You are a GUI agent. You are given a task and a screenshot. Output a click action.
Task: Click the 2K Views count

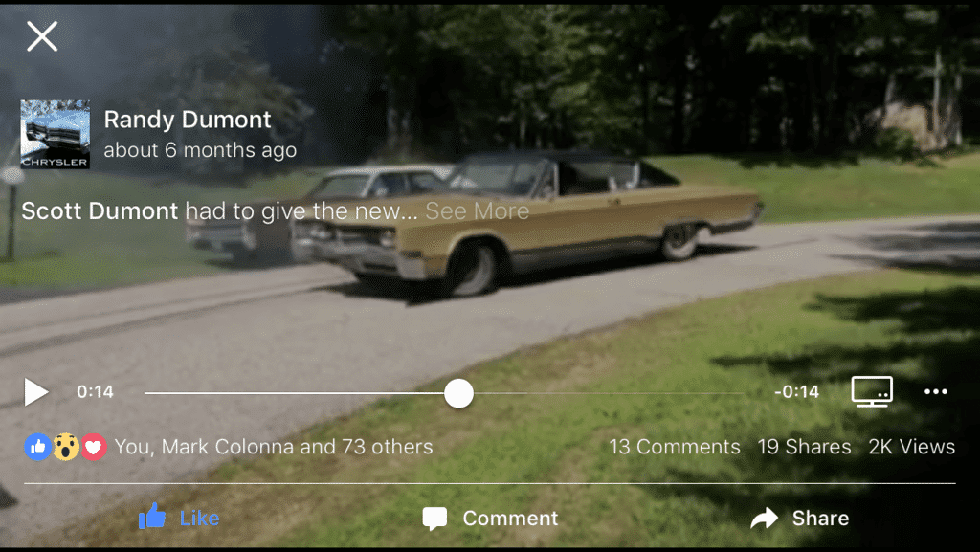point(912,447)
